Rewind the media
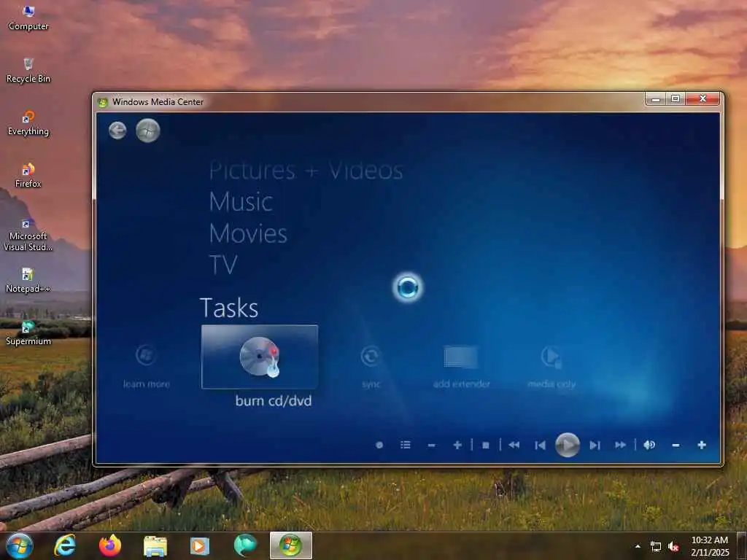747x560 pixels. (x=514, y=445)
